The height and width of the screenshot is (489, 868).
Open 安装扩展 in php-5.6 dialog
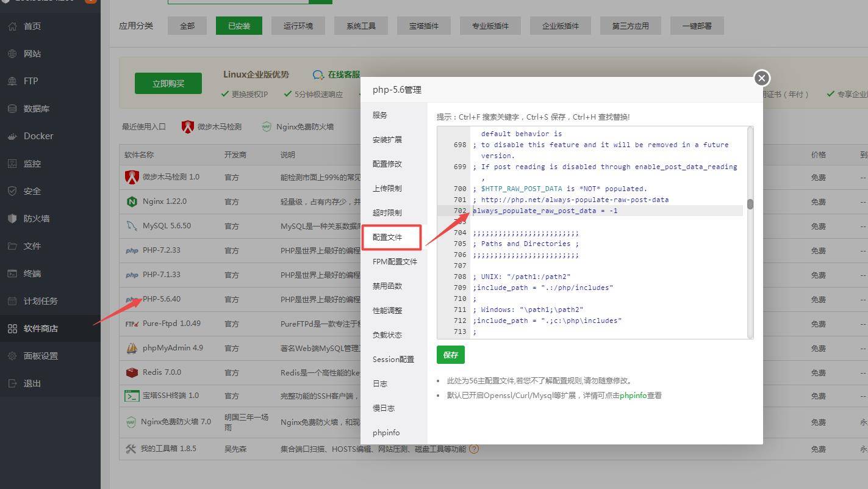(x=394, y=139)
